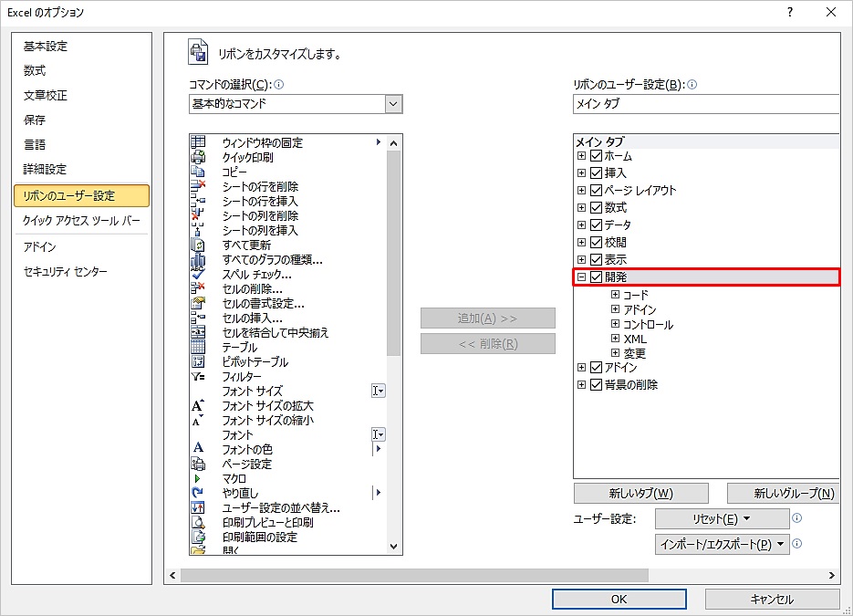Viewport: 853px width, 616px height.
Task: Switch to クイック アクセス ツール バー settings
Action: point(81,220)
